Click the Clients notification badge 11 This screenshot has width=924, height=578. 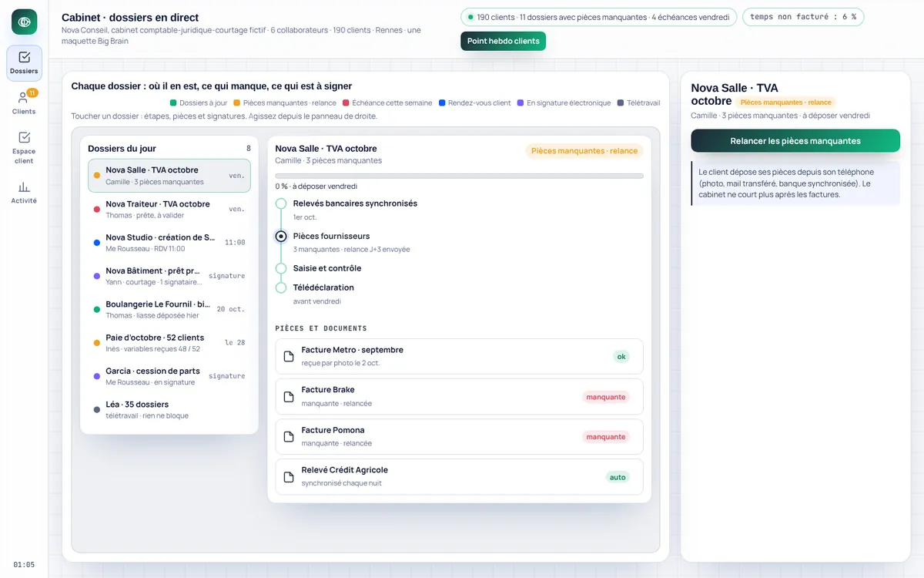pyautogui.click(x=32, y=92)
